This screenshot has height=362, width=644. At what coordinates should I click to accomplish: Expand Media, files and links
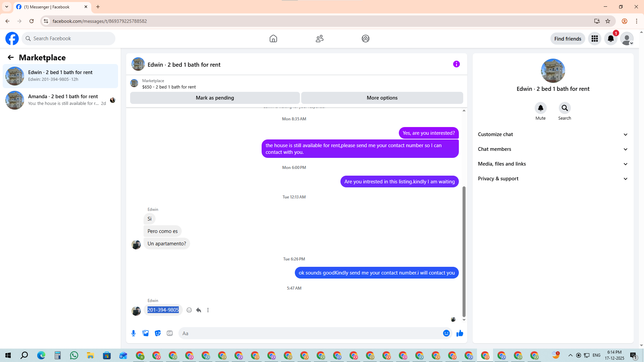pos(553,164)
